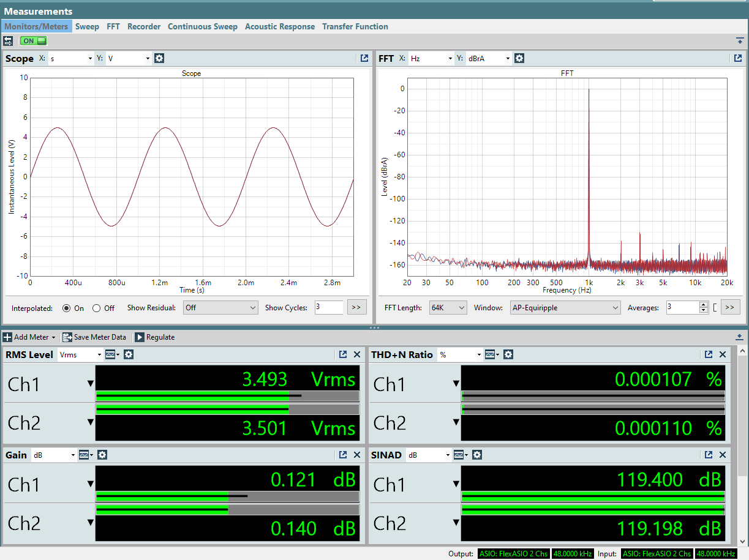
Task: Open Gain dB unit dropdown
Action: [54, 455]
